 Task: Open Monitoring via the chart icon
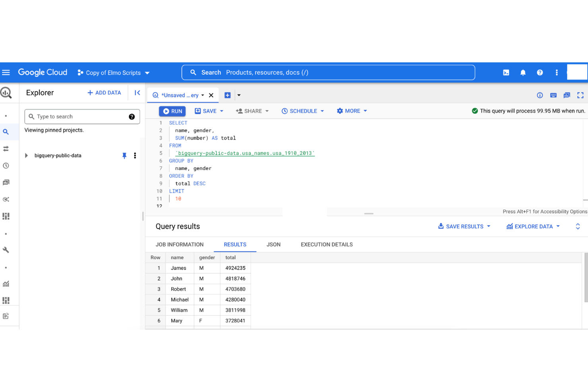tap(6, 284)
